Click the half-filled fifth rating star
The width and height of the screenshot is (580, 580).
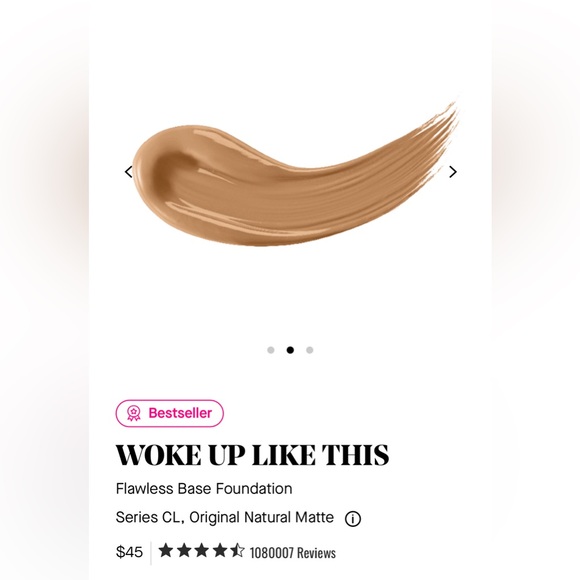tap(237, 550)
